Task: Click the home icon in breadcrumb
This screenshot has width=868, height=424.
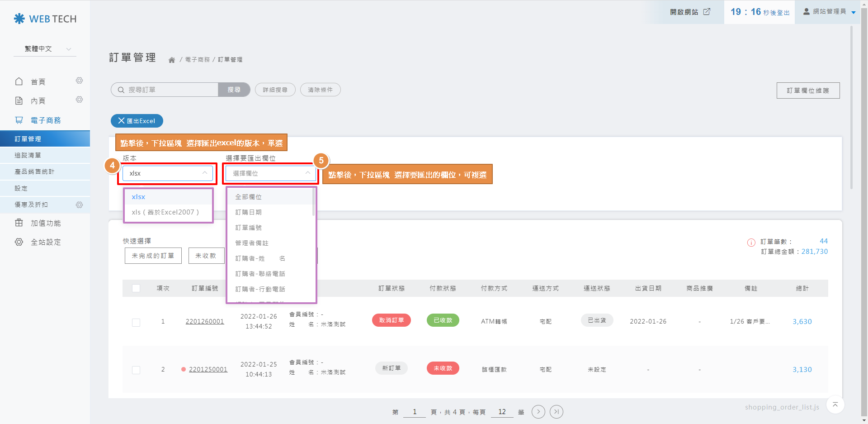Action: click(x=172, y=60)
